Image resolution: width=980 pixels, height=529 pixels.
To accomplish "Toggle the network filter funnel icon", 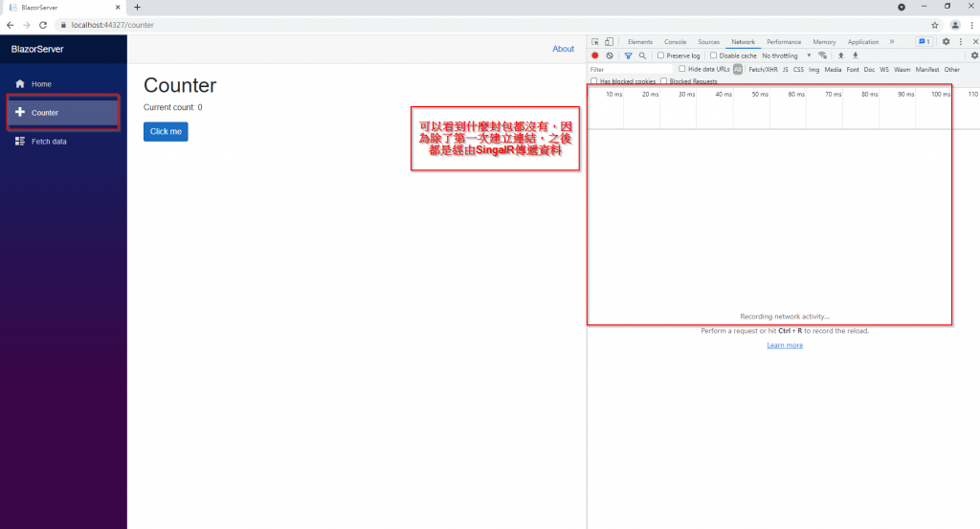I will [x=628, y=55].
